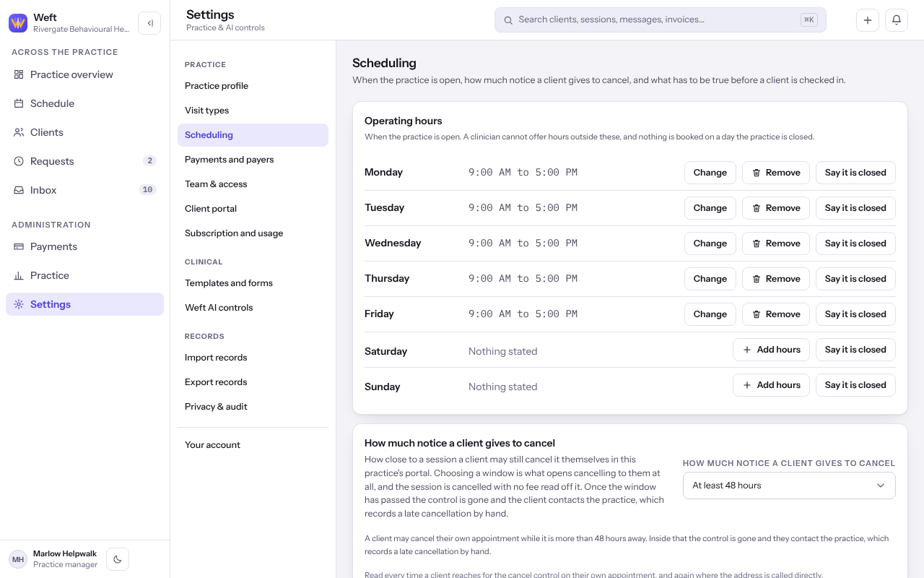Open Requests in sidebar
This screenshot has width=924, height=578.
point(84,161)
